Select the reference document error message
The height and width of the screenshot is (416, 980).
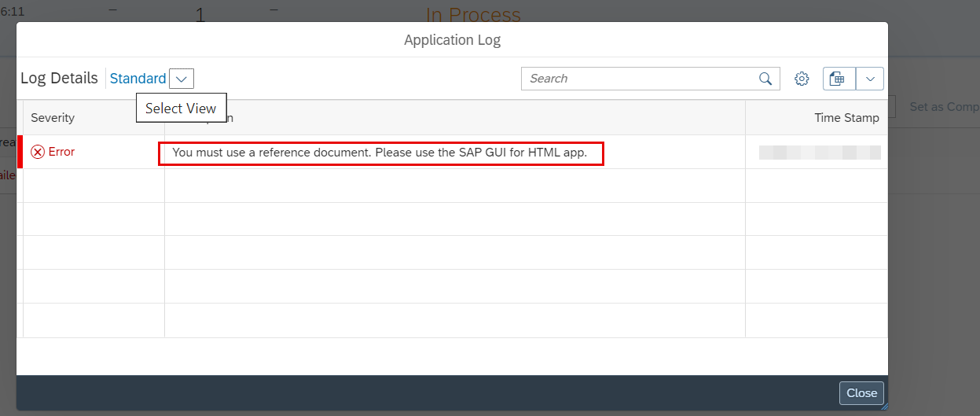click(380, 153)
